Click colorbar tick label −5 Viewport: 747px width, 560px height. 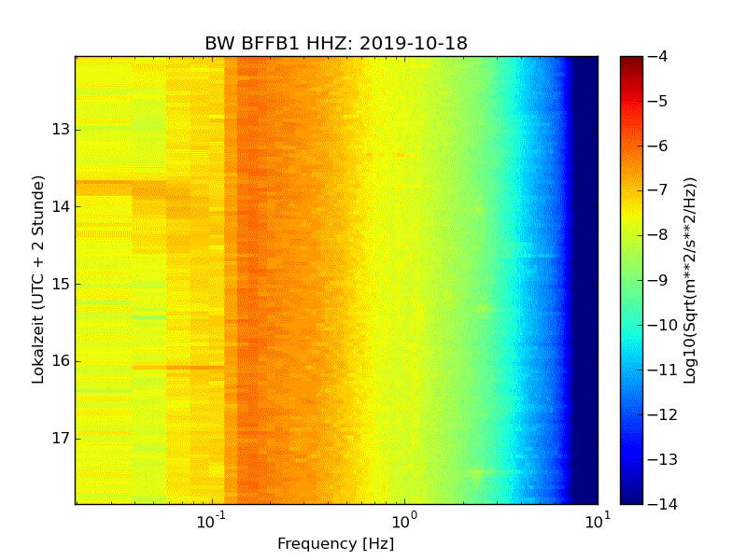[x=658, y=102]
